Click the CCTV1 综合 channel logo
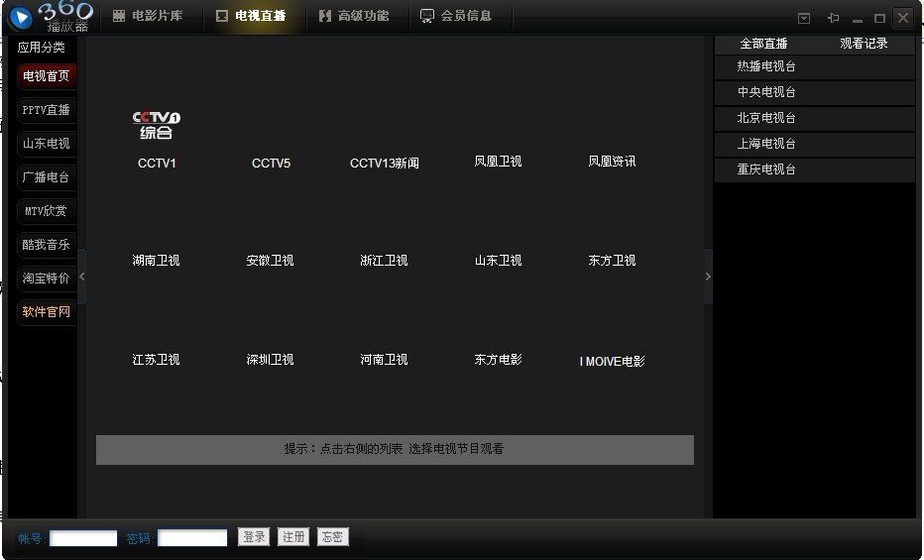 pyautogui.click(x=157, y=125)
